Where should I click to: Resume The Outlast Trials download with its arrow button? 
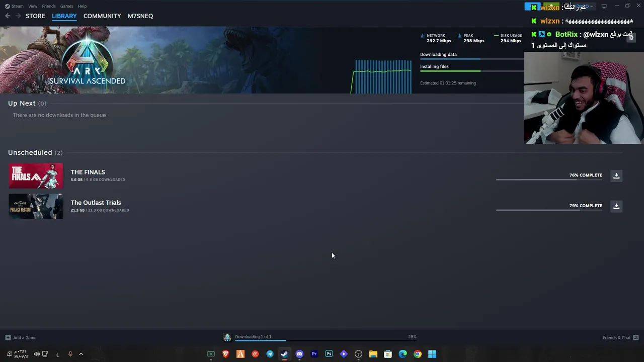[x=616, y=206]
